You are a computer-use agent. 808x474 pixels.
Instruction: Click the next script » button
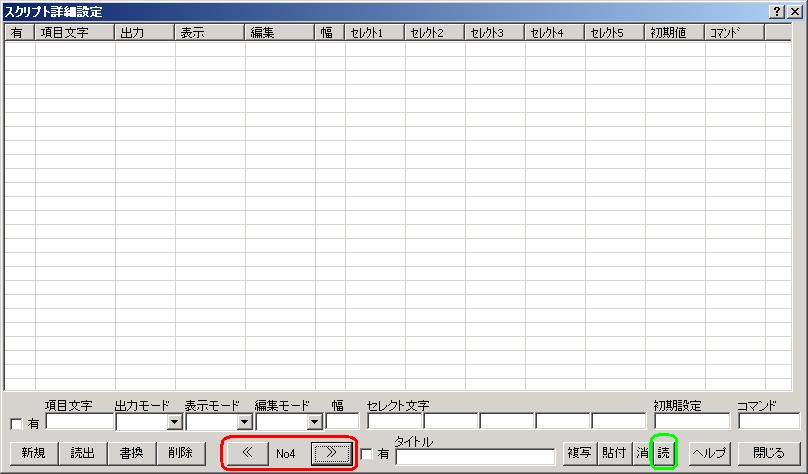pos(331,453)
